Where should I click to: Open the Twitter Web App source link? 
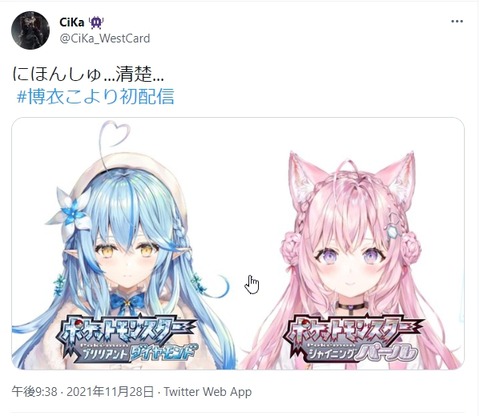pos(207,392)
